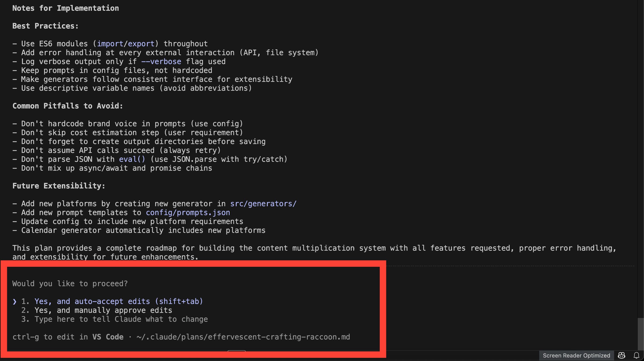Open the notifications bell icon
This screenshot has height=361, width=644.
[x=636, y=355]
